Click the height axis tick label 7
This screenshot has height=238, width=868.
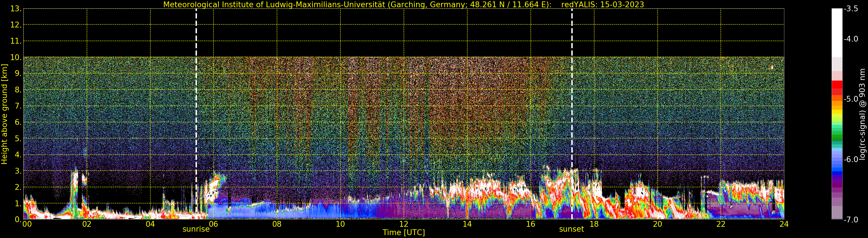18,106
